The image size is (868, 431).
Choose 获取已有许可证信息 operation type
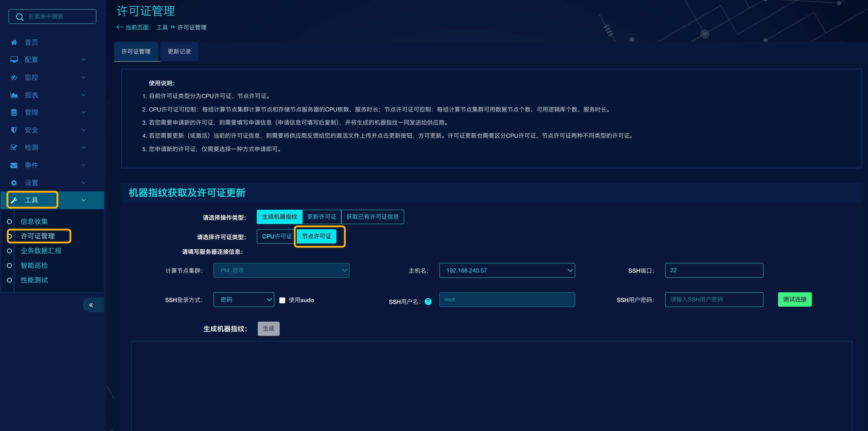point(372,217)
